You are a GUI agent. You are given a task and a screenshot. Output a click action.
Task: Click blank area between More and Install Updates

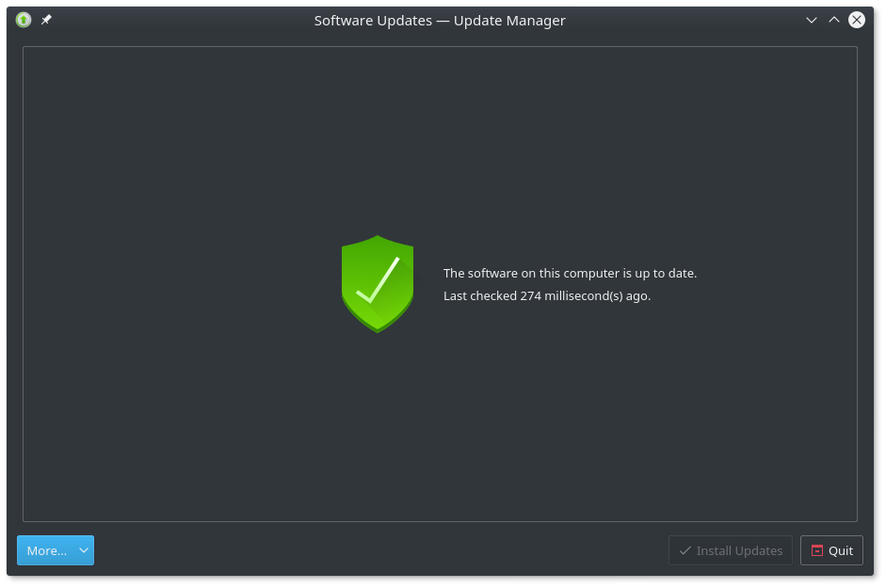pos(377,550)
